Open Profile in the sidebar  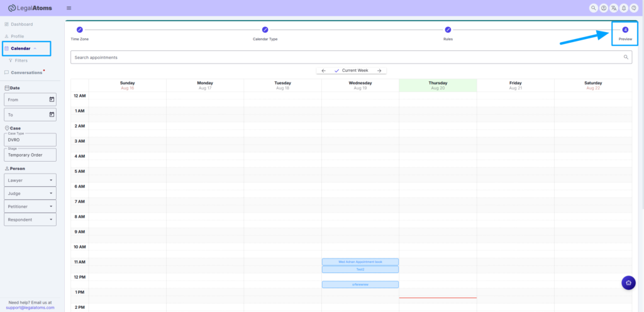14,36
